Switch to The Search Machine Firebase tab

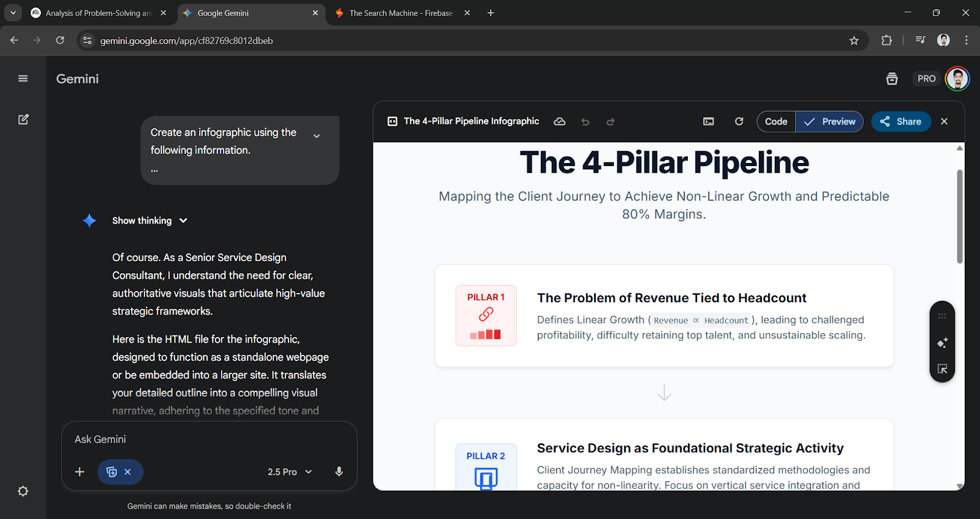pos(400,13)
